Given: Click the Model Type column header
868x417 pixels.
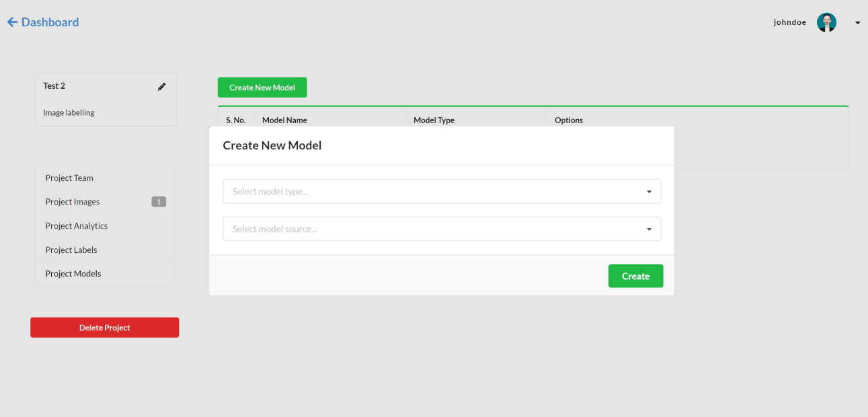Looking at the screenshot, I should [434, 120].
